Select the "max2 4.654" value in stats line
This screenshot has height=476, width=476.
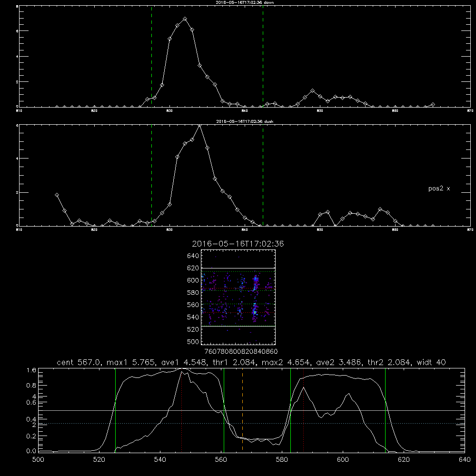coord(285,362)
